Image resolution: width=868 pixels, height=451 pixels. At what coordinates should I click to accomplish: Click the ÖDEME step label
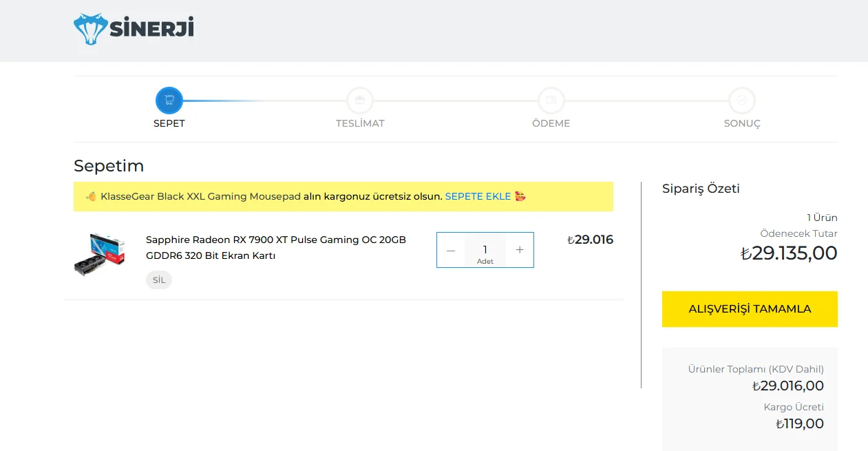(x=551, y=124)
